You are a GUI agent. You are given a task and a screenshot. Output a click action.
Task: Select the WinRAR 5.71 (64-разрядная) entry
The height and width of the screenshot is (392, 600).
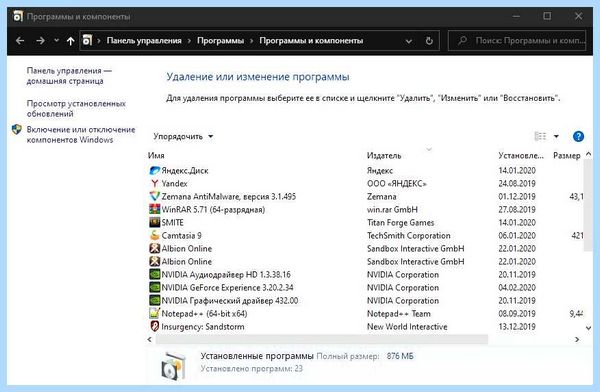[366, 210]
